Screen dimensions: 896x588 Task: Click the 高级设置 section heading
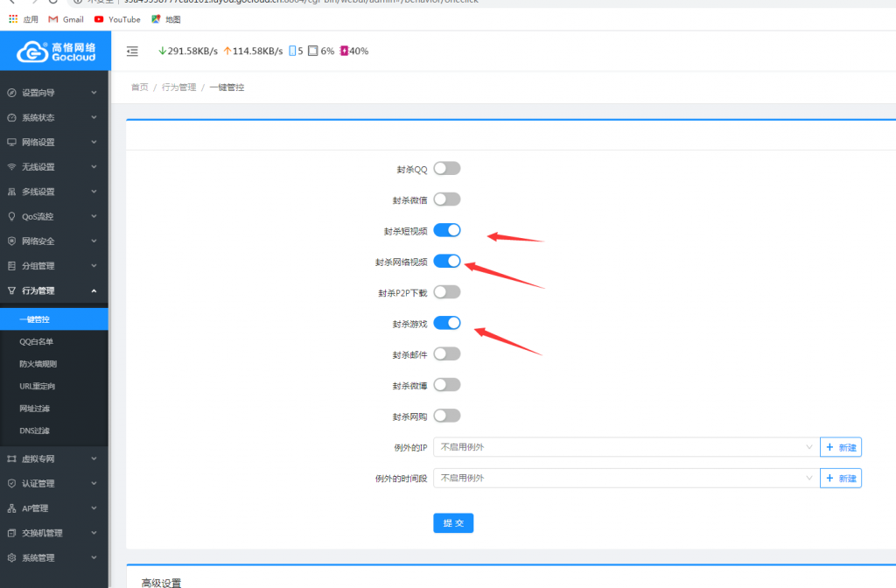coord(161,583)
